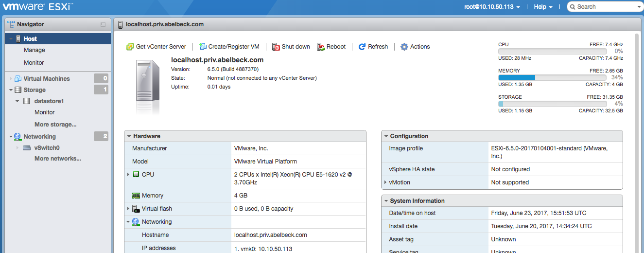This screenshot has height=253, width=644.
Task: Click the Get vCenter Server button label
Action: click(x=161, y=47)
